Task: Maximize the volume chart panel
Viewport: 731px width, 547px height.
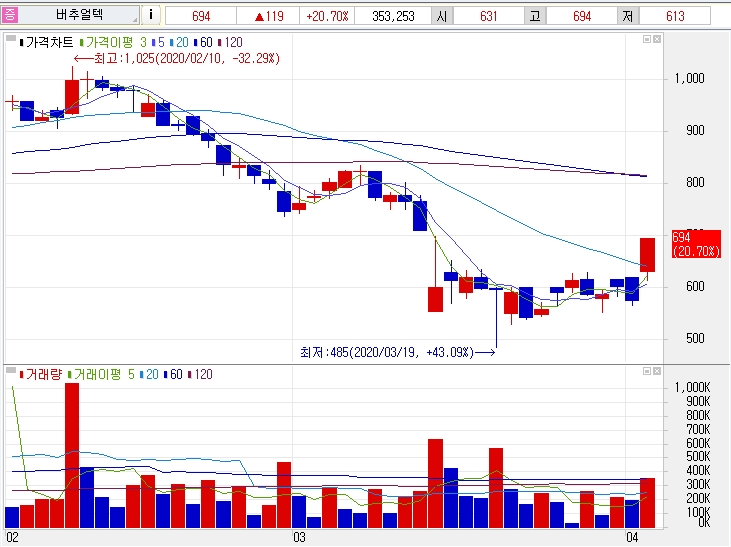Action: (647, 371)
